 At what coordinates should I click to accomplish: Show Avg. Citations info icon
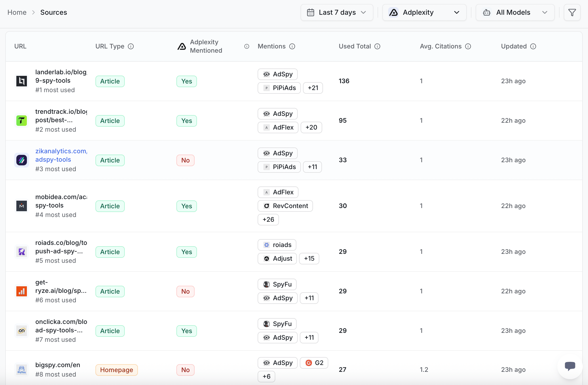468,46
